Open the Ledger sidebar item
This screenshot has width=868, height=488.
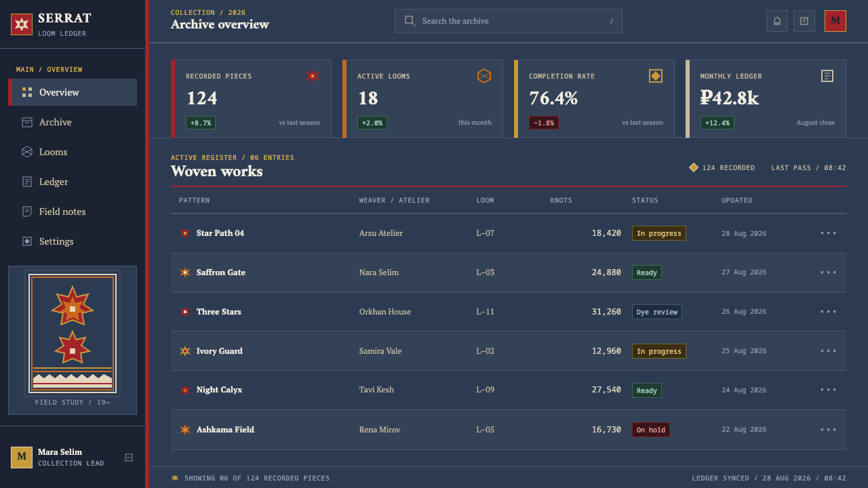coord(73,182)
